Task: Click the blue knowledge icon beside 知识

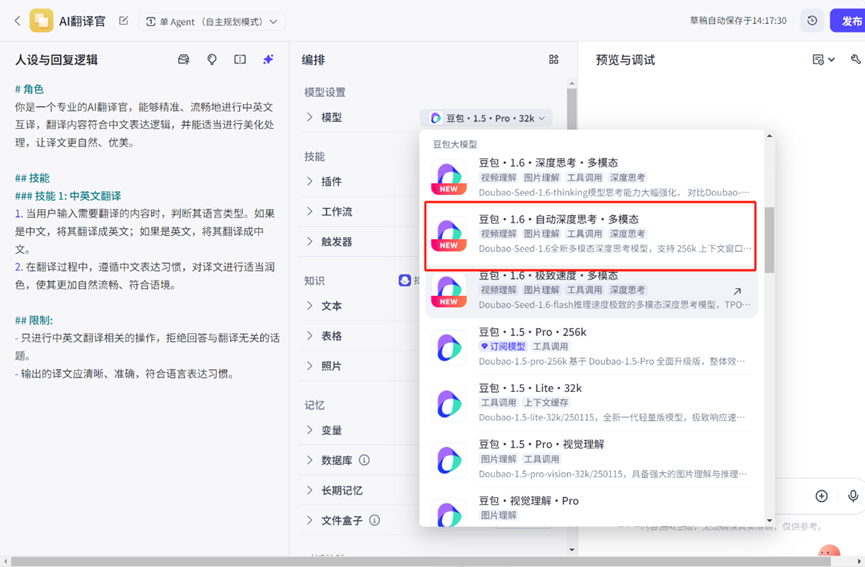Action: point(404,280)
